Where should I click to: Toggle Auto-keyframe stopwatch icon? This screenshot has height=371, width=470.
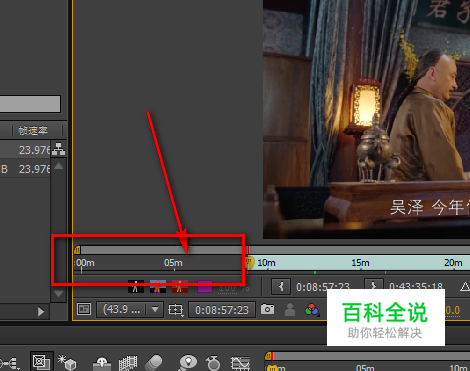tap(213, 363)
